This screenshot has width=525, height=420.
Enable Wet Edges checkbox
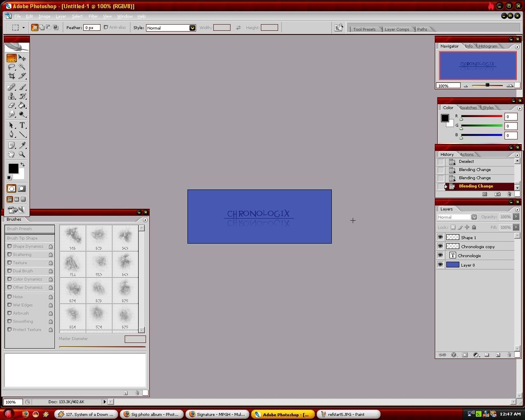point(9,305)
